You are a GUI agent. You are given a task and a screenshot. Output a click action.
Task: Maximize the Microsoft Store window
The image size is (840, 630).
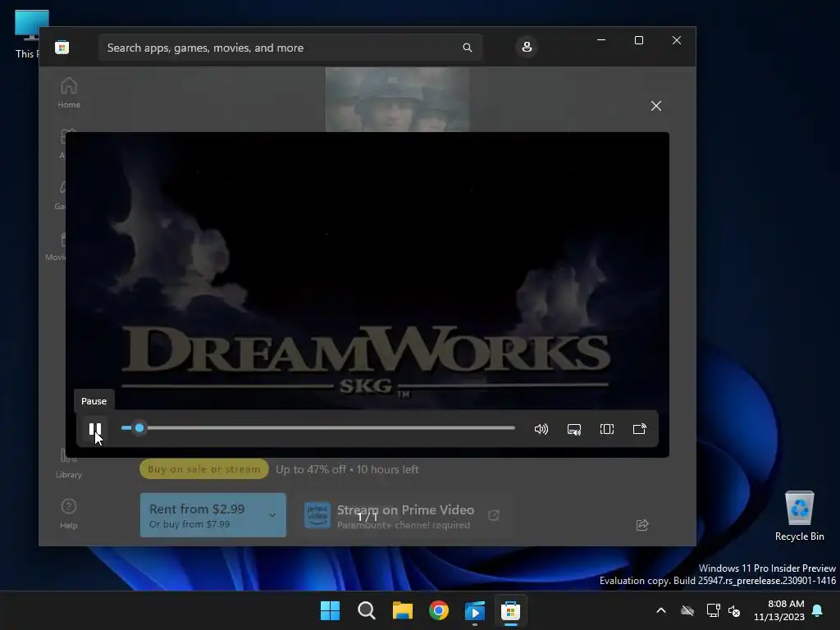point(638,40)
